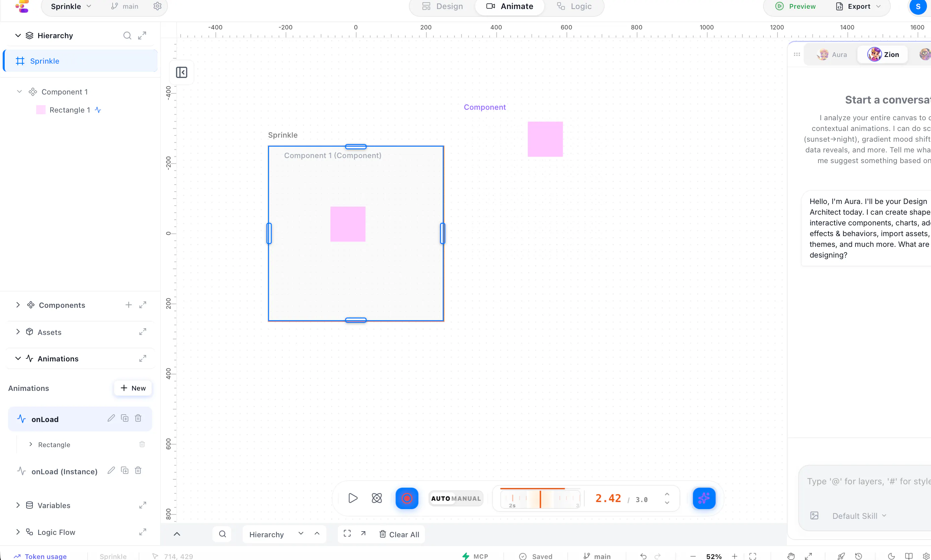Create a New animation
This screenshot has height=560, width=931.
pos(133,388)
